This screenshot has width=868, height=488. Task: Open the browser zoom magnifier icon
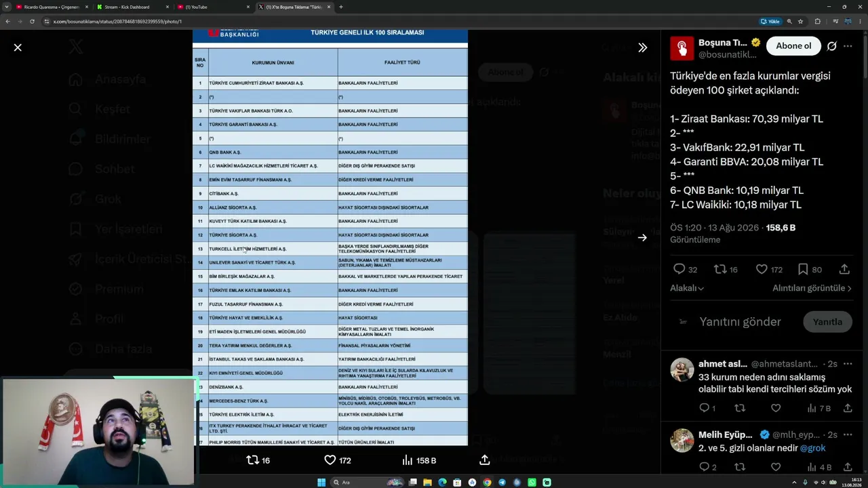(789, 22)
